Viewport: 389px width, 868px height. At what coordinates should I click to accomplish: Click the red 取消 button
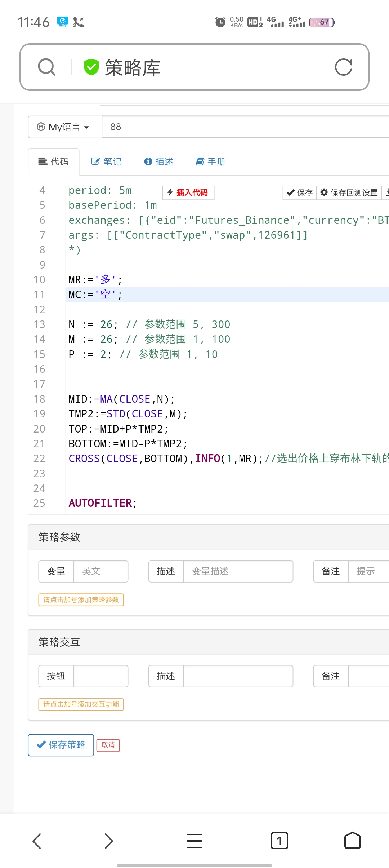pos(108,745)
